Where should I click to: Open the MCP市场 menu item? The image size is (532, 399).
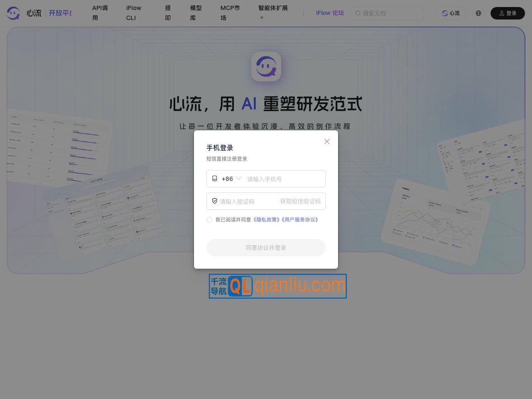(x=230, y=13)
